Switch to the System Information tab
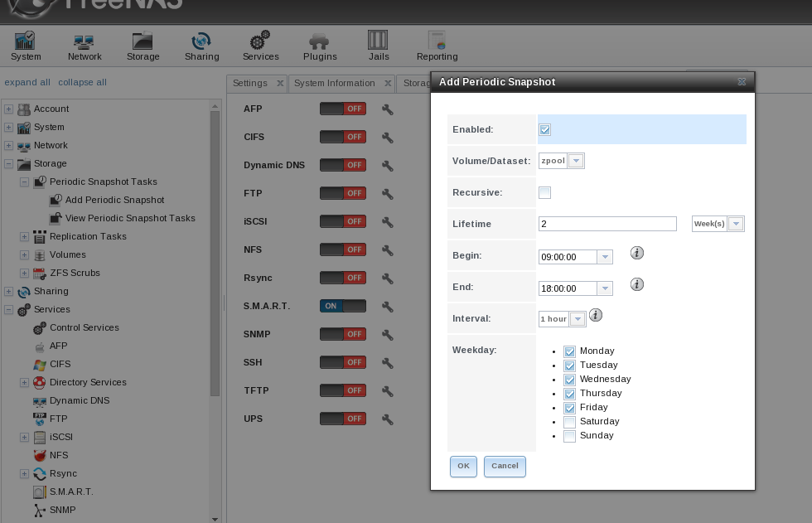Screen dimensions: 812x523 click(x=335, y=84)
